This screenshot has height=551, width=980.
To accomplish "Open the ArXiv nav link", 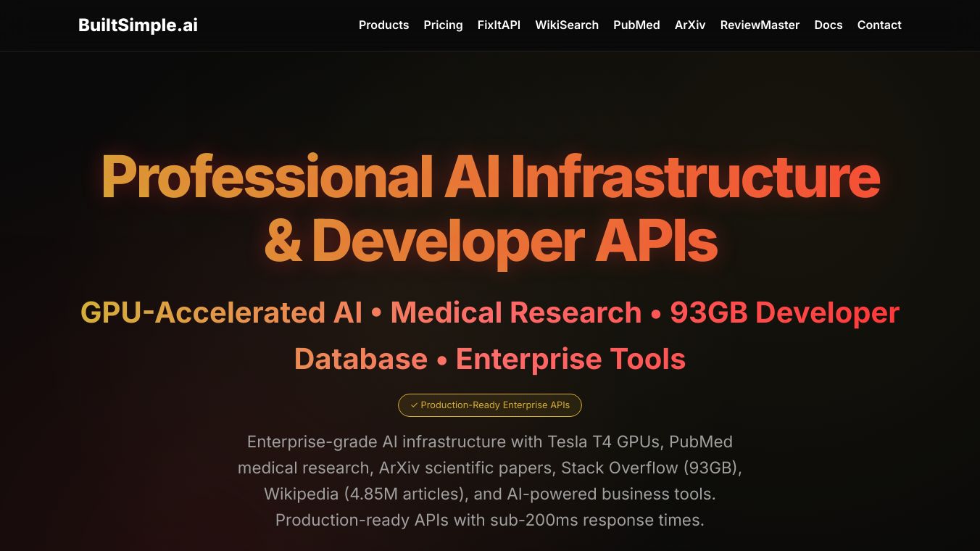I will click(690, 25).
